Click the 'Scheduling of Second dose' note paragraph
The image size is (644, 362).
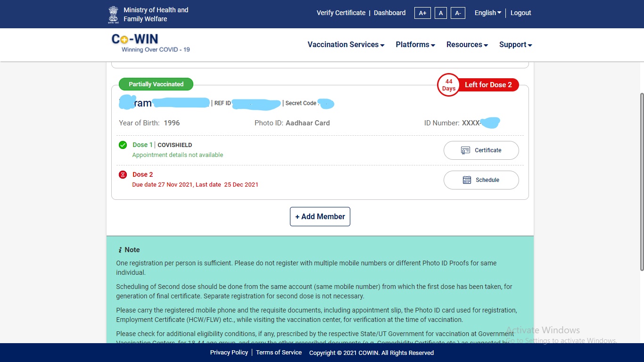314,291
